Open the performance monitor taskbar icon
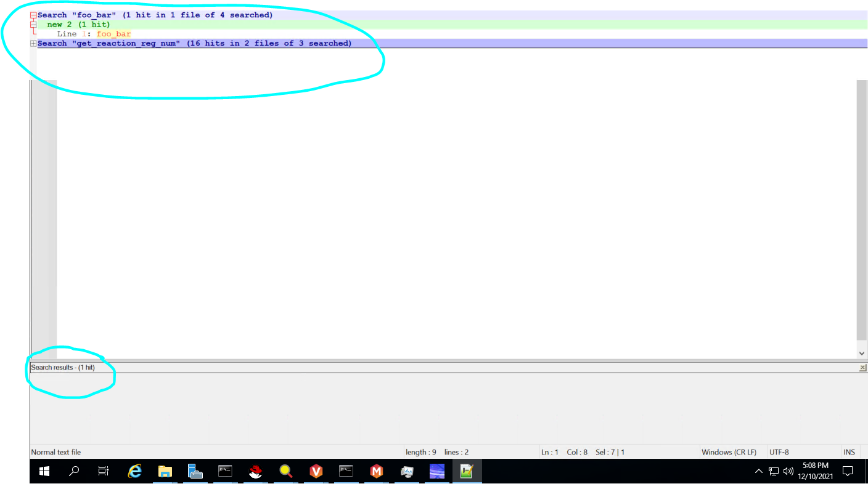Image resolution: width=868 pixels, height=489 pixels. point(406,472)
